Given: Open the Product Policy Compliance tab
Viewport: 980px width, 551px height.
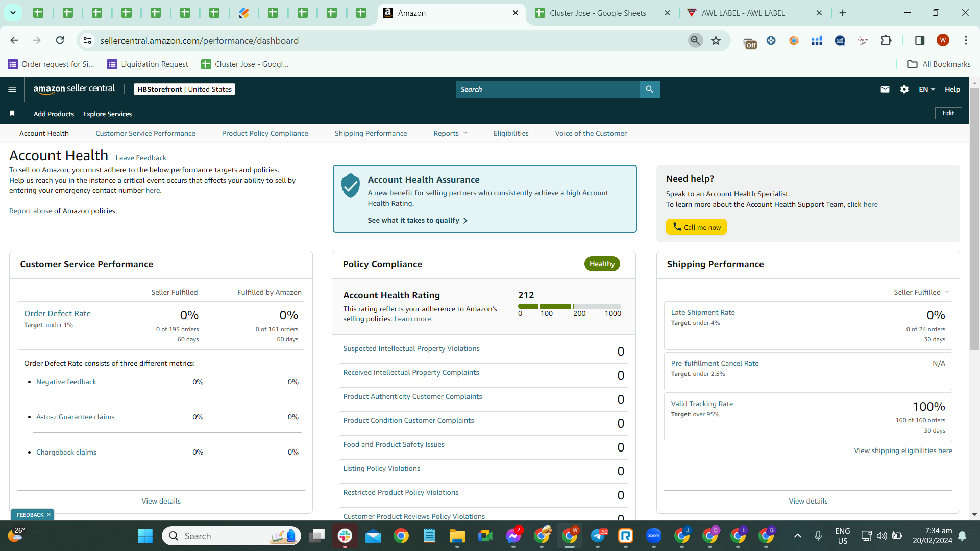Looking at the screenshot, I should tap(265, 133).
